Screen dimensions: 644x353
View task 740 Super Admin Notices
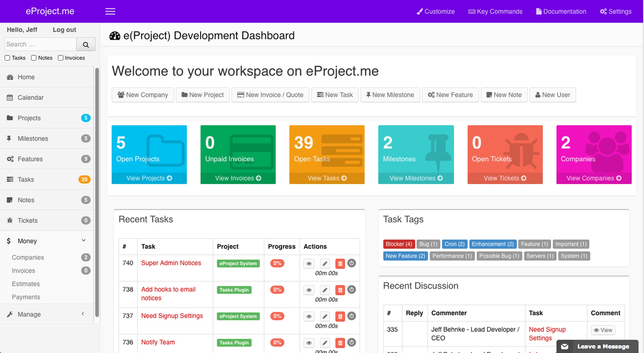pos(309,263)
